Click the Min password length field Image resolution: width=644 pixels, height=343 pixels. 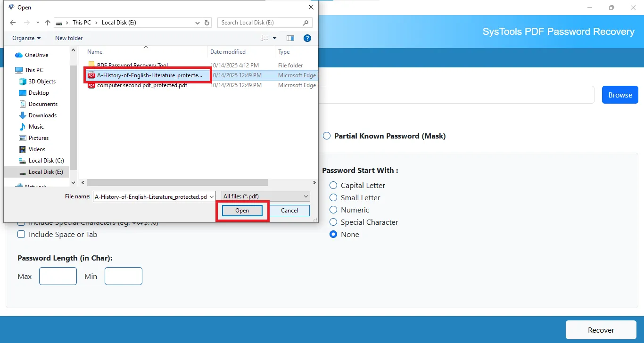pos(124,276)
